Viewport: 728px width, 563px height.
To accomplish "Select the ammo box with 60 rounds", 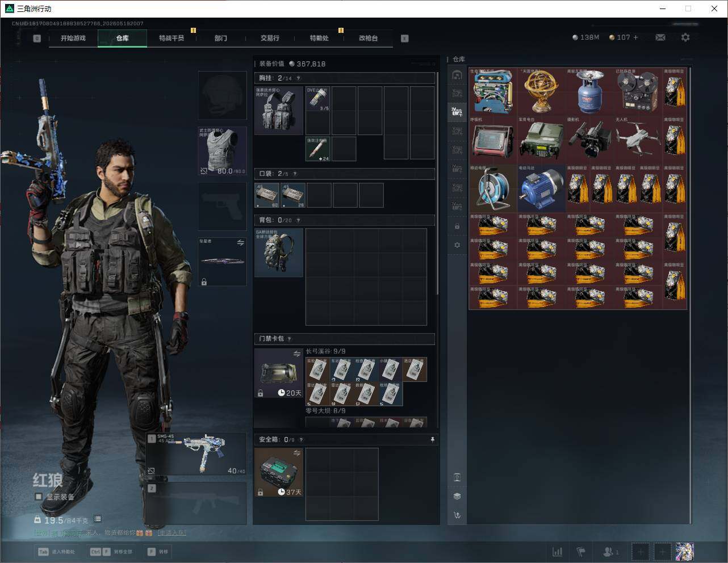I will coord(267,195).
